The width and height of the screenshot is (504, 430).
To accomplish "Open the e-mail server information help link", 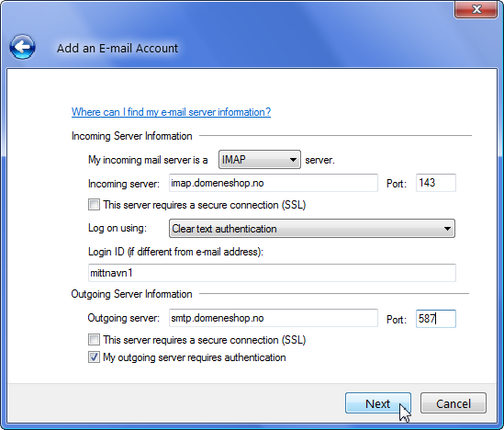I will 171,112.
